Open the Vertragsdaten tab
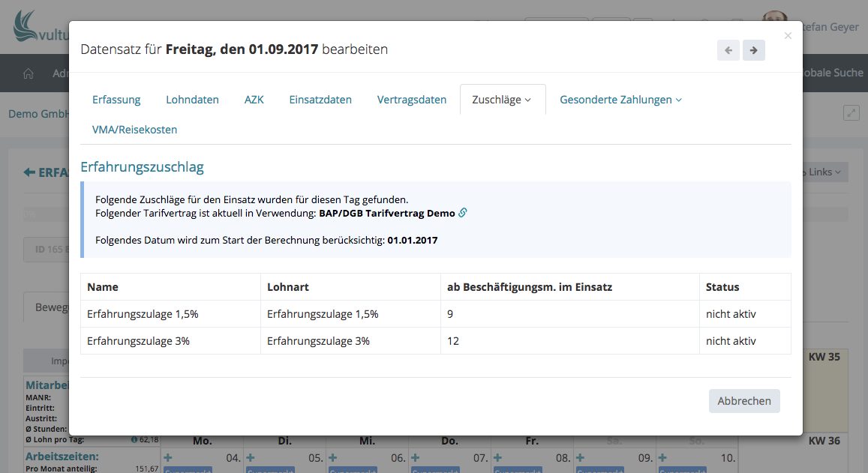The width and height of the screenshot is (868, 473). (411, 100)
